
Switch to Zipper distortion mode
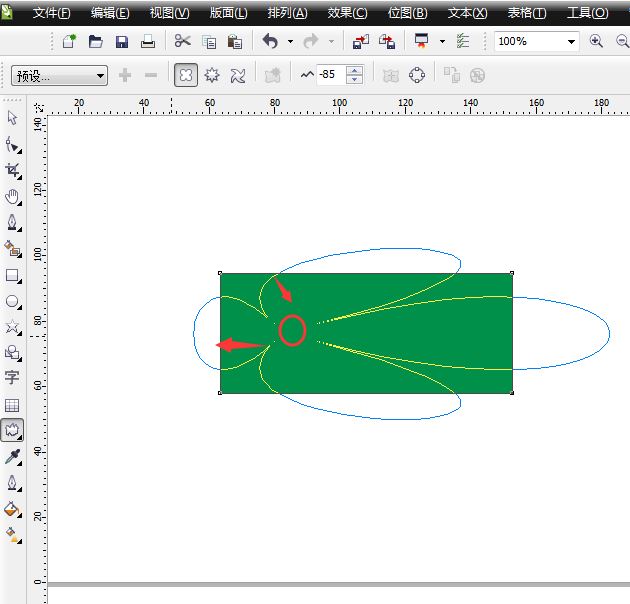(x=212, y=76)
